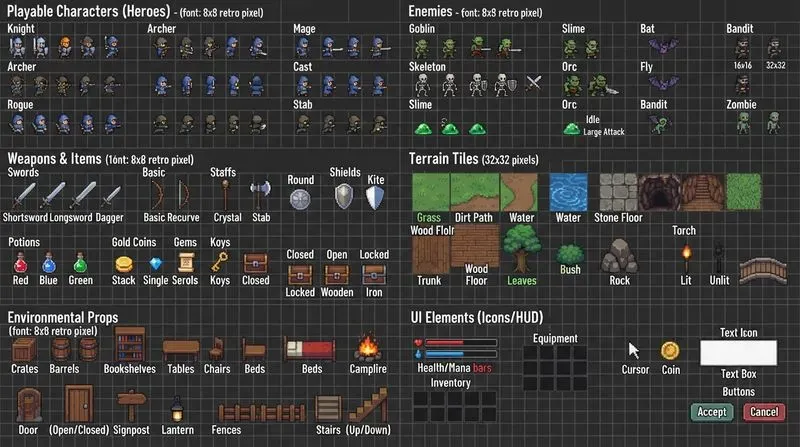Select the Campfire prop

click(368, 348)
